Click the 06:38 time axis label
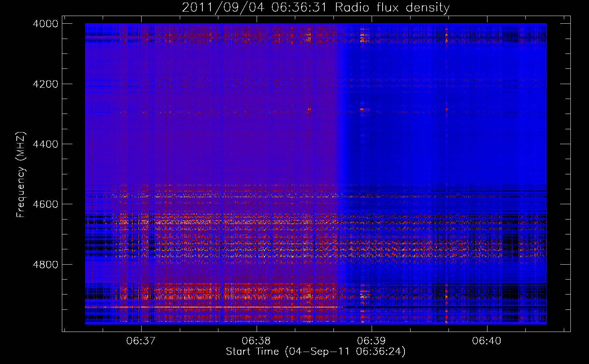This screenshot has height=364, width=589. (256, 341)
